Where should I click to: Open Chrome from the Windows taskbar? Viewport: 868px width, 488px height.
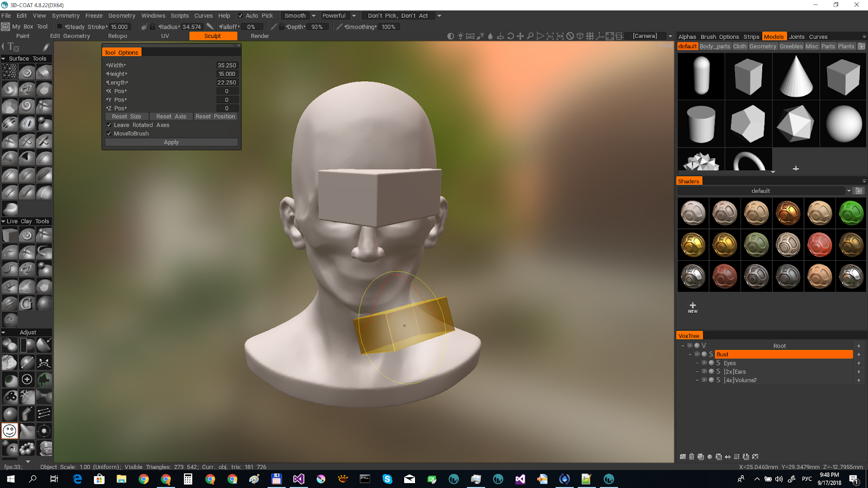(144, 479)
